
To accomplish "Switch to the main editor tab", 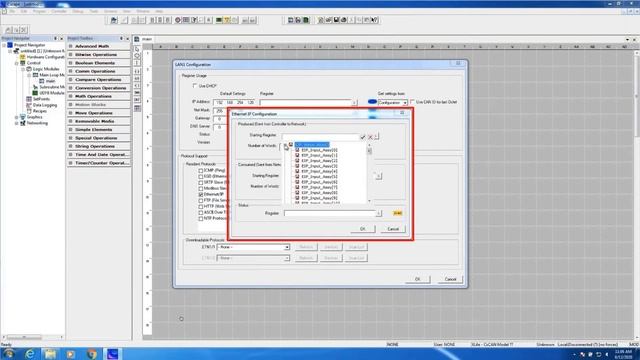I will [147, 39].
